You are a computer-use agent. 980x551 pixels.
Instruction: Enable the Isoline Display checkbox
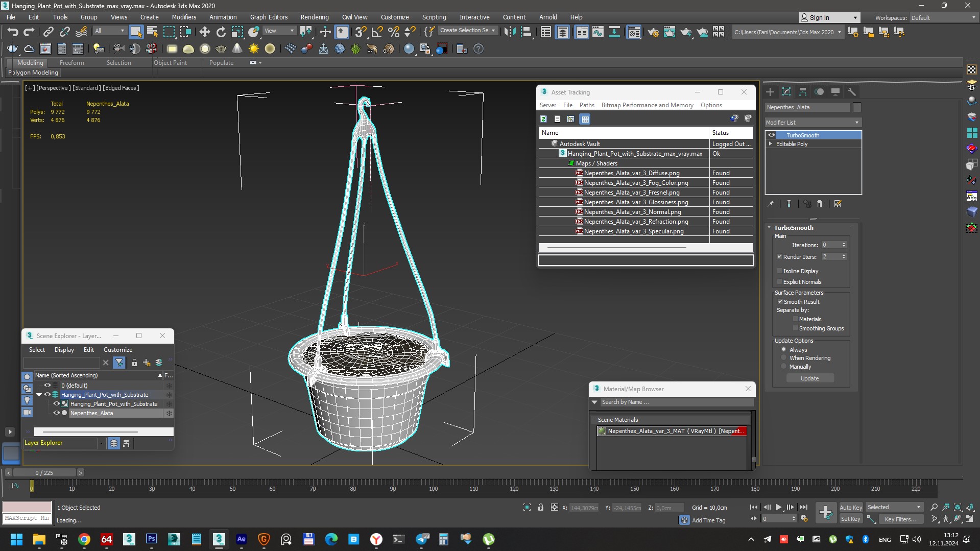pos(780,271)
